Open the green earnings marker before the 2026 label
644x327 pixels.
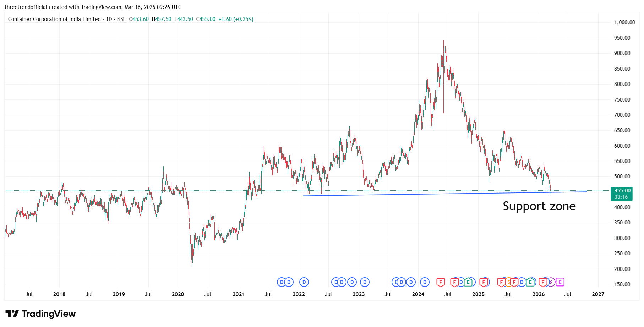click(530, 282)
